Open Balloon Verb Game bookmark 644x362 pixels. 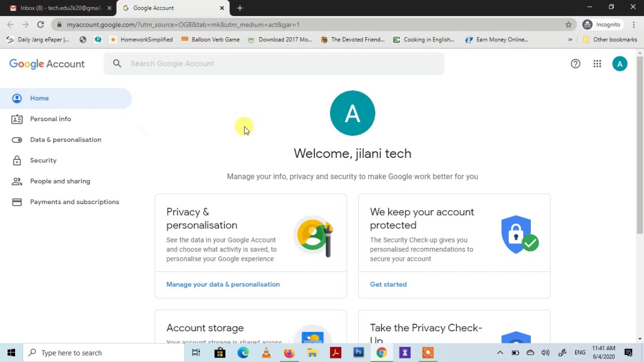210,40
